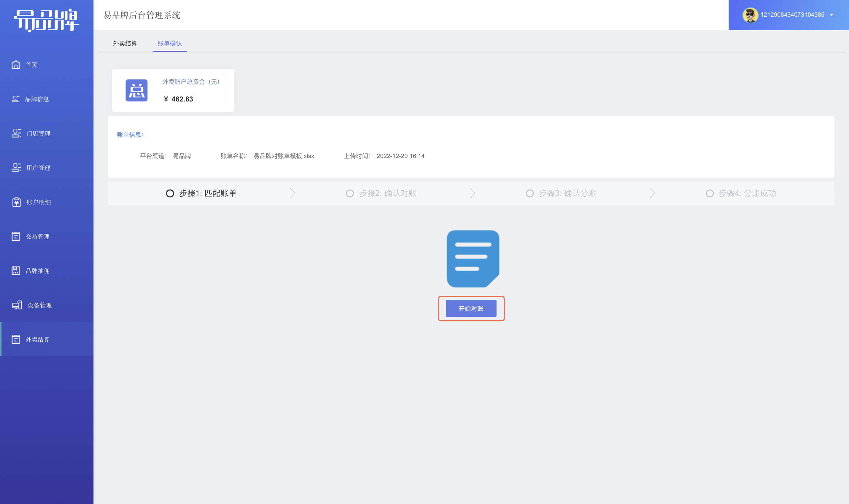This screenshot has height=504, width=849.
Task: Open 账户明细 yen clipboard icon
Action: click(17, 202)
